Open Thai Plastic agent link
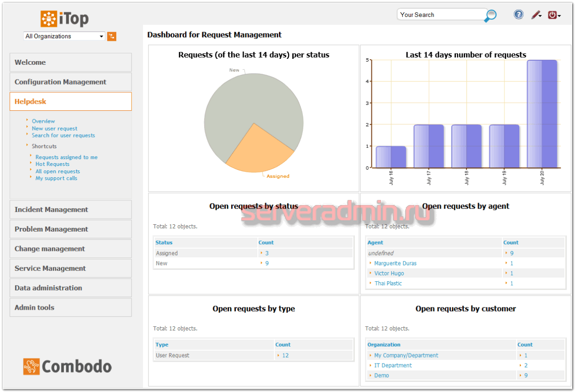This screenshot has height=392, width=575. pyautogui.click(x=388, y=284)
